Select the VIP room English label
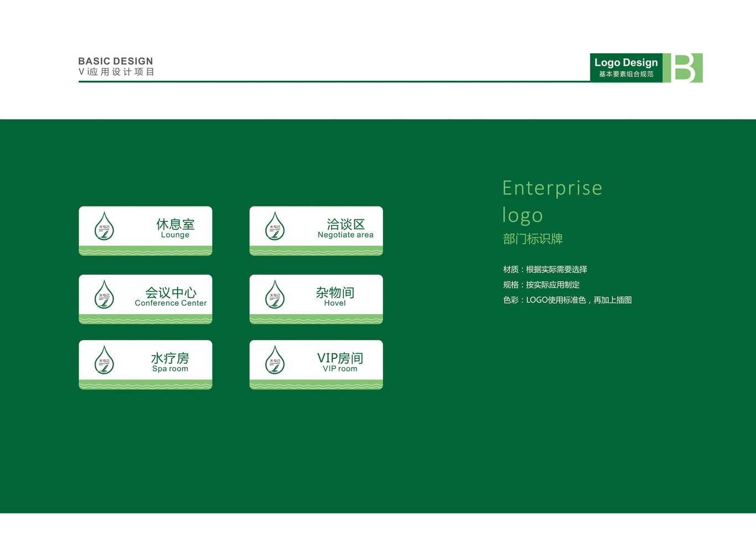The width and height of the screenshot is (756, 535). pyautogui.click(x=340, y=369)
